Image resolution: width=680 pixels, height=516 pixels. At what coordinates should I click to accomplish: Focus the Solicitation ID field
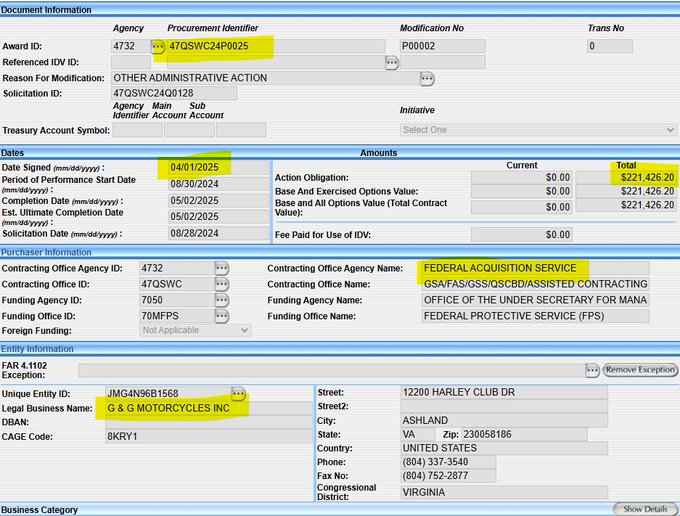[174, 93]
